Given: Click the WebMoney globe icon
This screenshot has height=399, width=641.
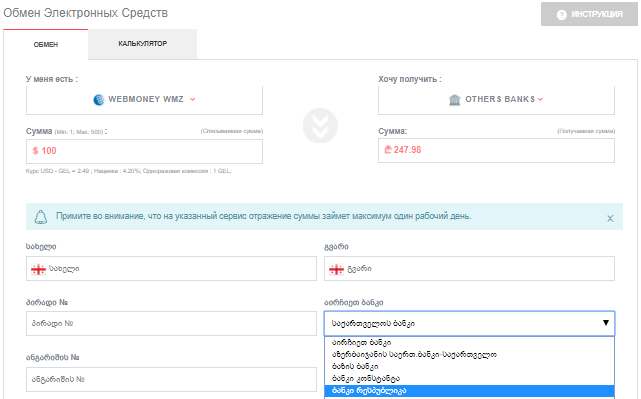Looking at the screenshot, I should (99, 99).
